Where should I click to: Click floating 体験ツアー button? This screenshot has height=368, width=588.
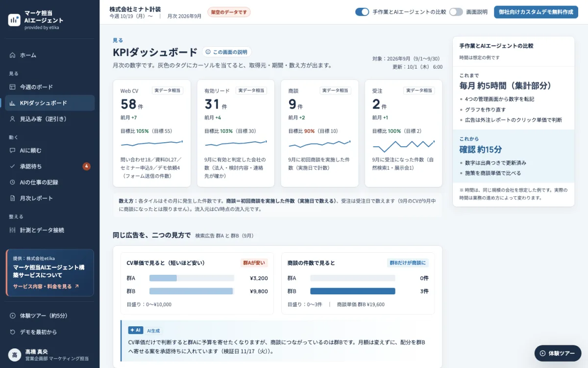click(558, 353)
